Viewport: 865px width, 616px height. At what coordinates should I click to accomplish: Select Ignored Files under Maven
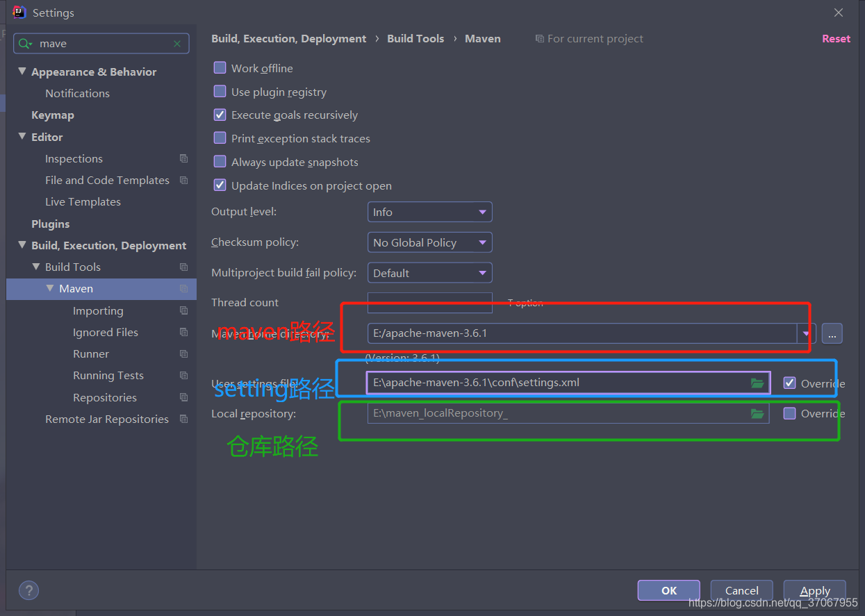tap(106, 333)
